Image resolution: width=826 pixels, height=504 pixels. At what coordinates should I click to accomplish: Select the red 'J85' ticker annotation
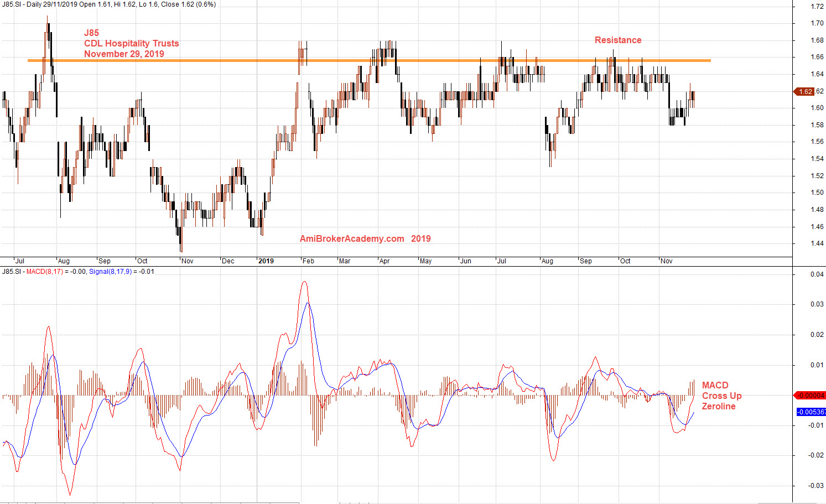91,33
